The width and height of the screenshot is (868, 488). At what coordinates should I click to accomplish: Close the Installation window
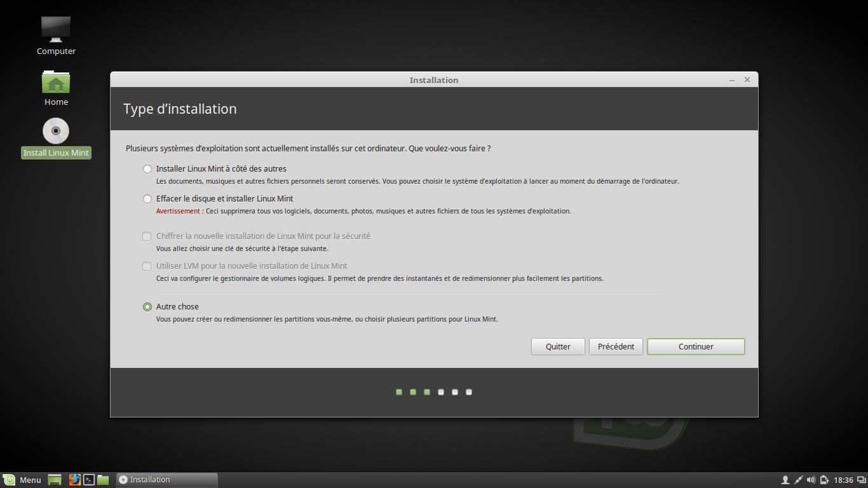tap(747, 79)
